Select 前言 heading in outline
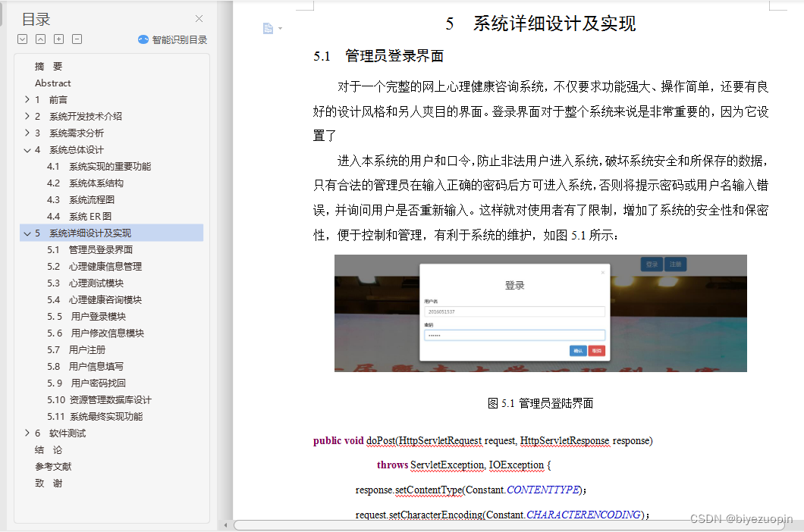The height and width of the screenshot is (532, 804). [x=58, y=99]
